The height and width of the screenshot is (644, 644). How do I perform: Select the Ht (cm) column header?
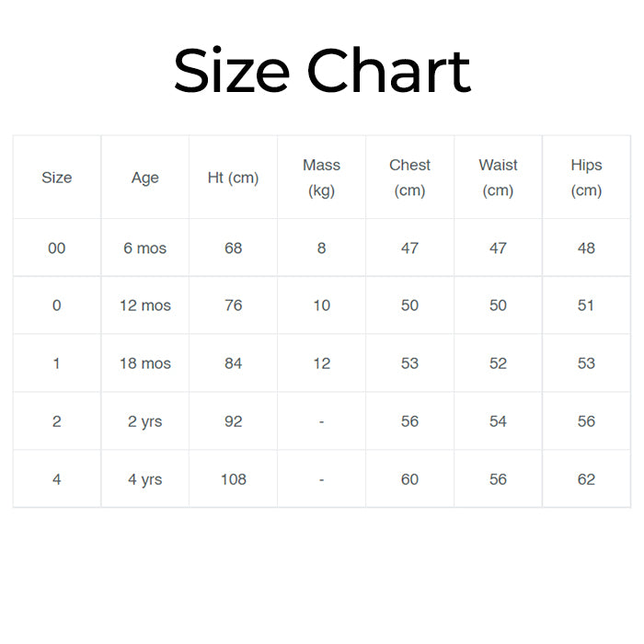234,178
